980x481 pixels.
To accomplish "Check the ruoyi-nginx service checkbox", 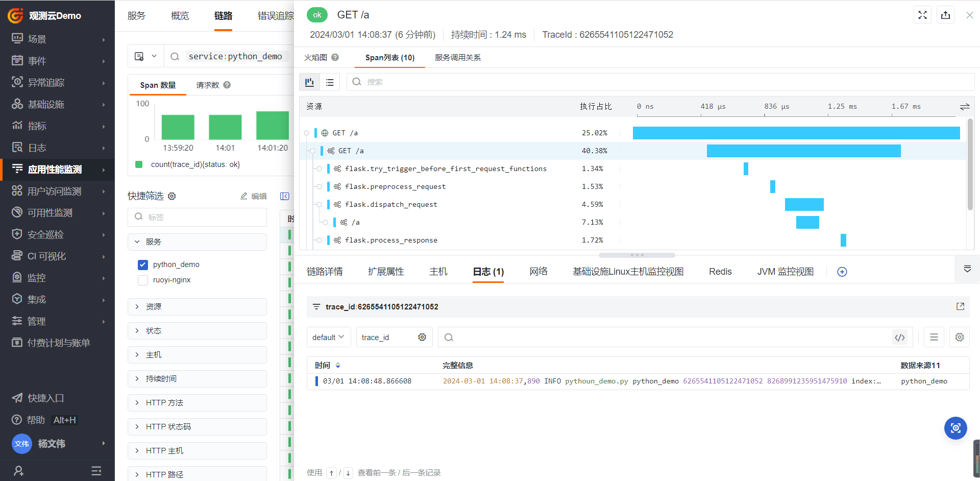I will (x=143, y=280).
